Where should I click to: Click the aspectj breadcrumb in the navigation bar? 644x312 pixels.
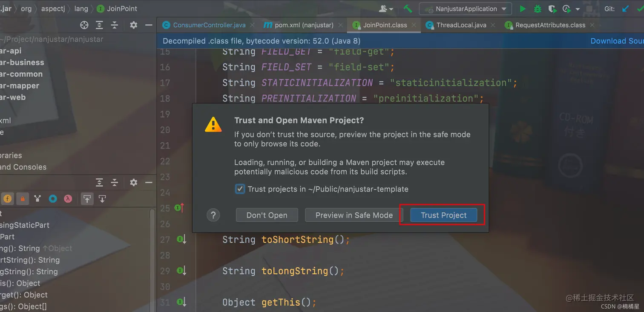(53, 9)
